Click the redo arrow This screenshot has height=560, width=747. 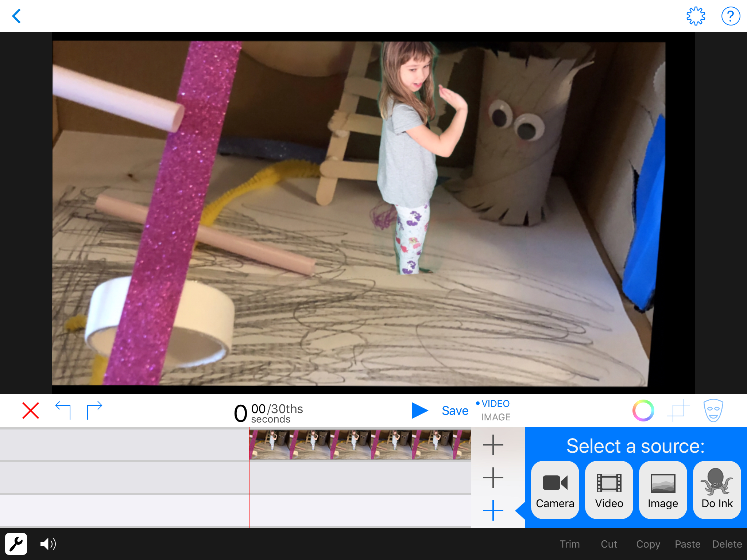tap(94, 411)
